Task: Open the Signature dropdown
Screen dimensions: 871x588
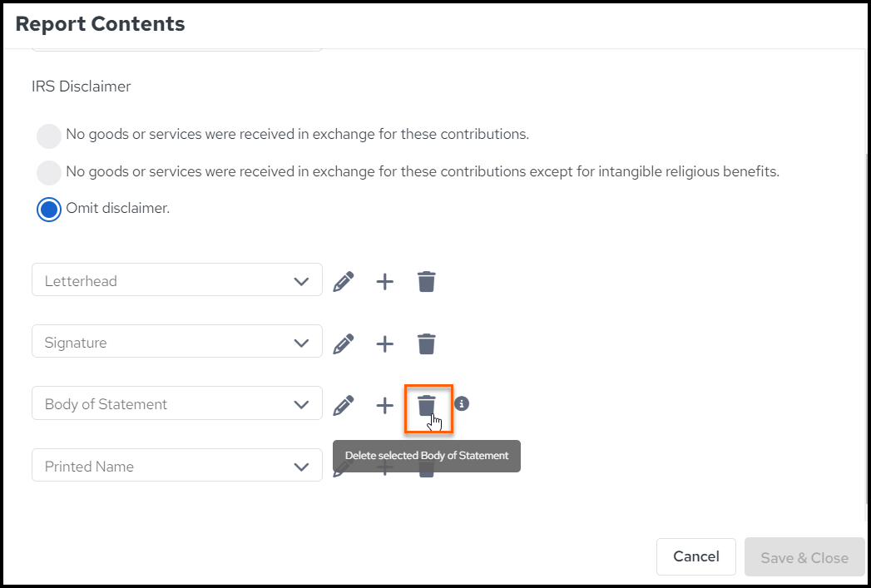Action: [x=177, y=342]
